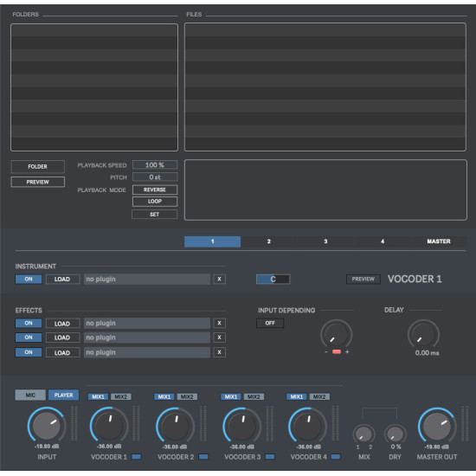
Task: Click the first effect 'no plugin' field
Action: pos(147,323)
